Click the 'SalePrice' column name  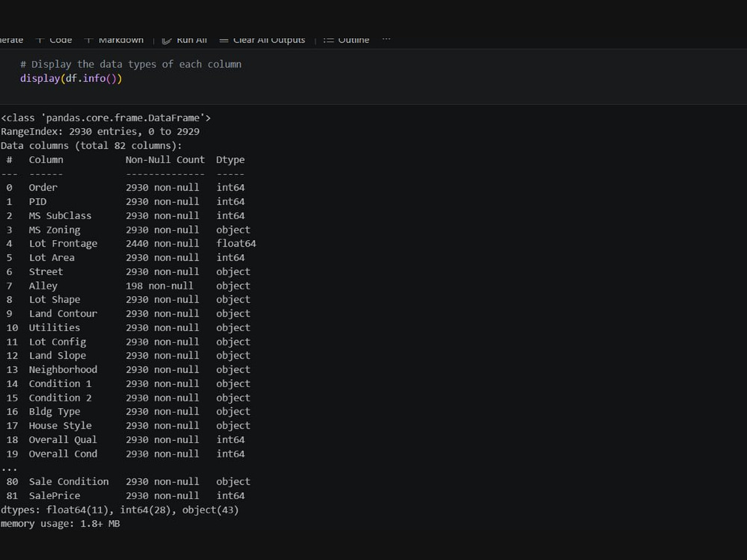(55, 495)
